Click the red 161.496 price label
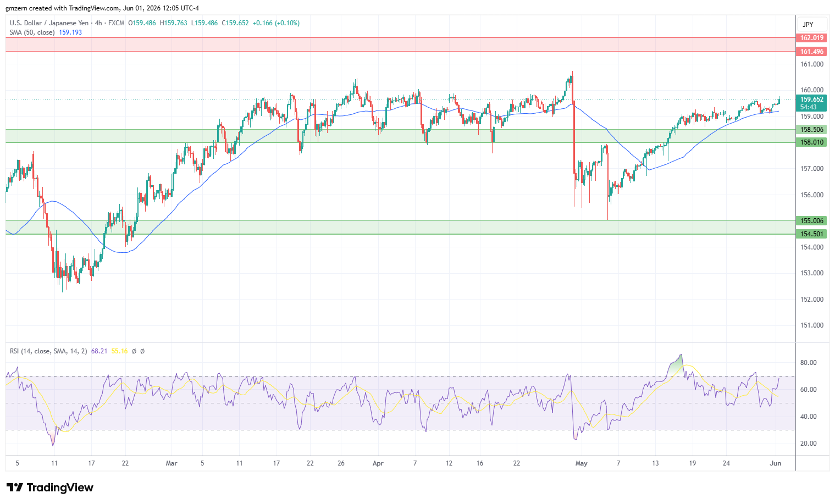 pos(811,52)
